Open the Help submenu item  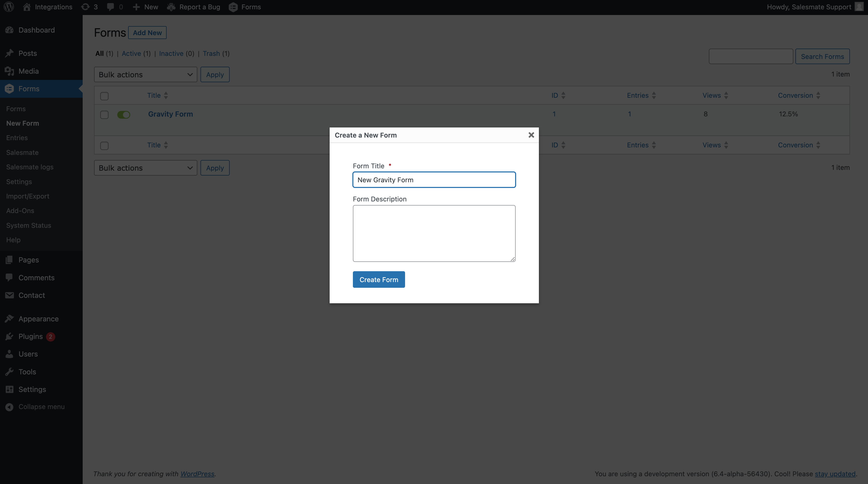pos(13,240)
